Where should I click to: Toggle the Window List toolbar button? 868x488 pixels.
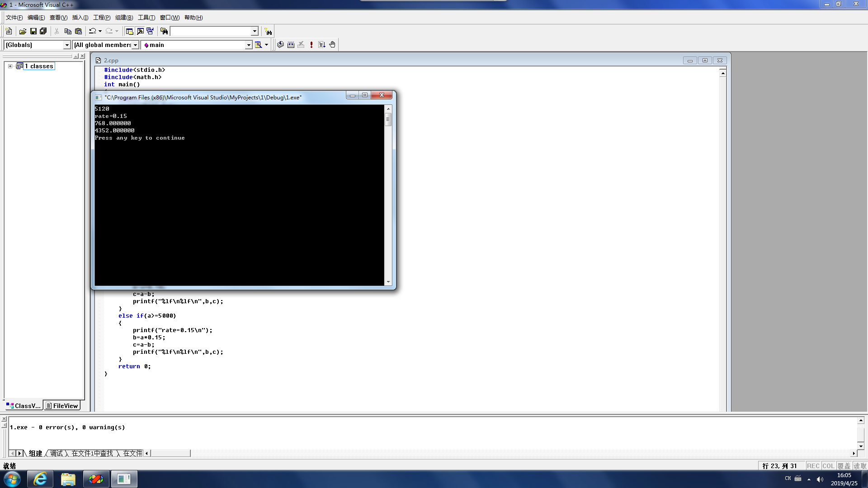(150, 31)
